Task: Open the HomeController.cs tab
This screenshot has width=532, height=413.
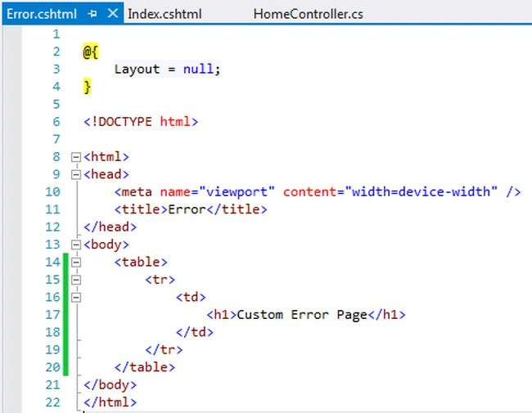Action: (308, 14)
